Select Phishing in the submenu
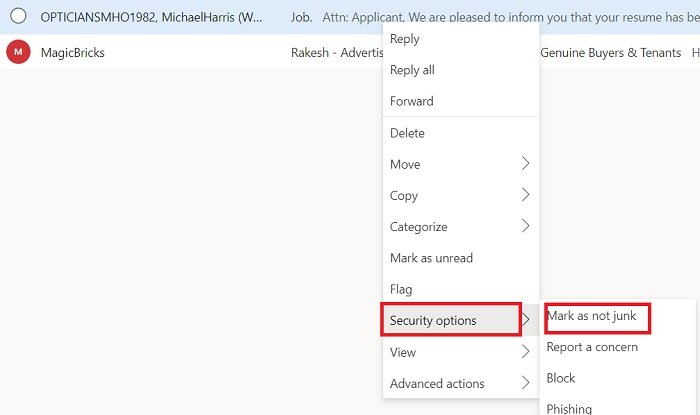The image size is (700, 415). coord(569,408)
